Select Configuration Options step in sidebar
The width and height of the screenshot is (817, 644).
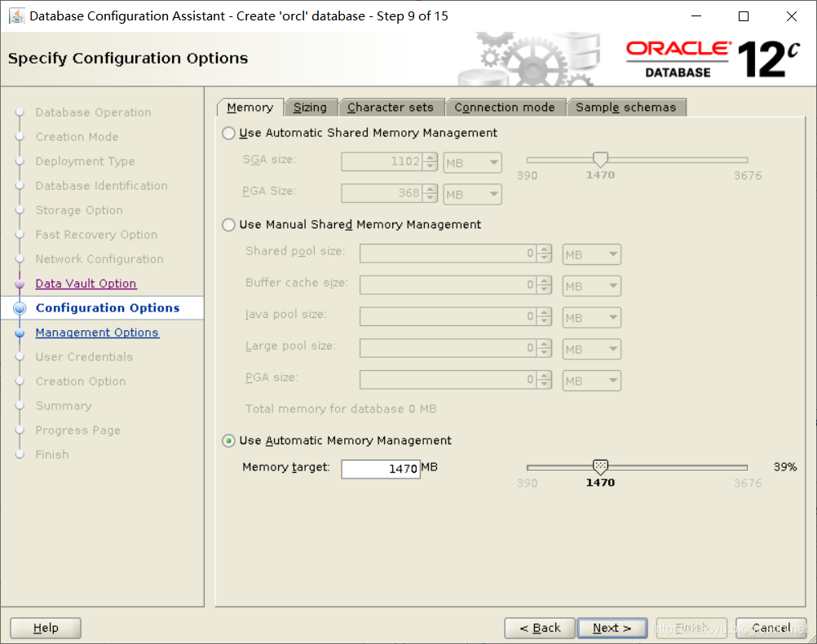coord(108,308)
